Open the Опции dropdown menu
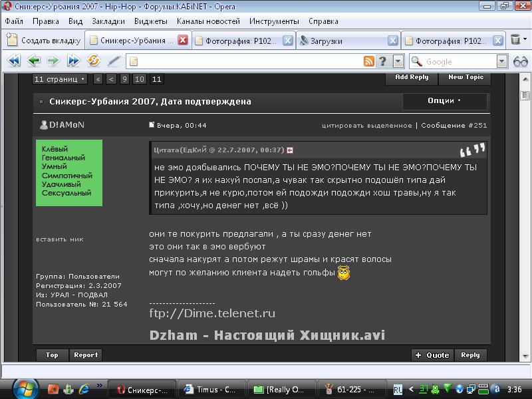Viewport: 532px width, 399px height. click(x=444, y=101)
